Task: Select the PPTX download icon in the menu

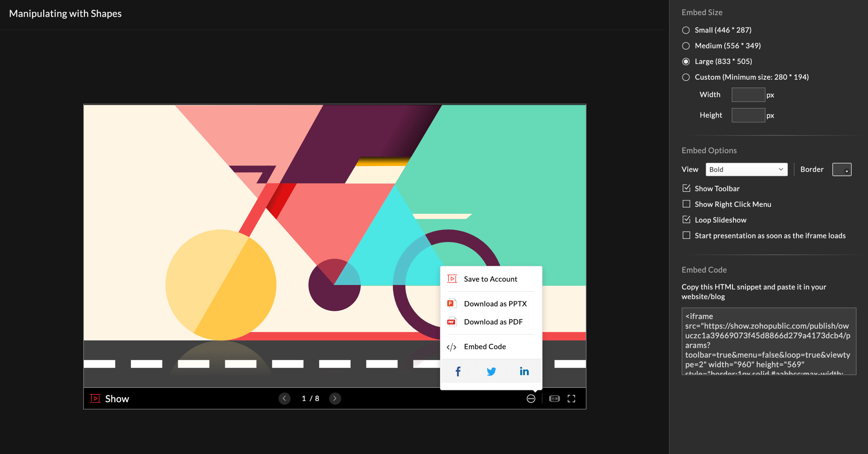Action: tap(451, 303)
